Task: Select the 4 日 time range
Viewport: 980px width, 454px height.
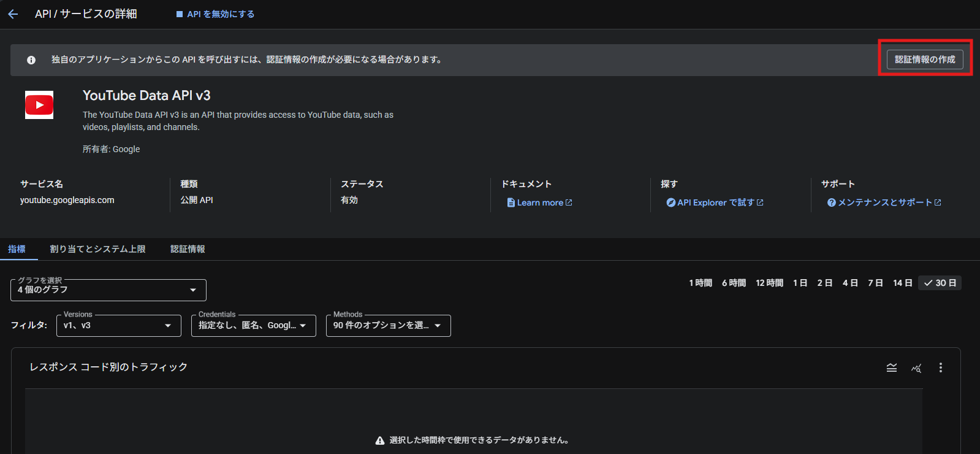Action: tap(850, 283)
